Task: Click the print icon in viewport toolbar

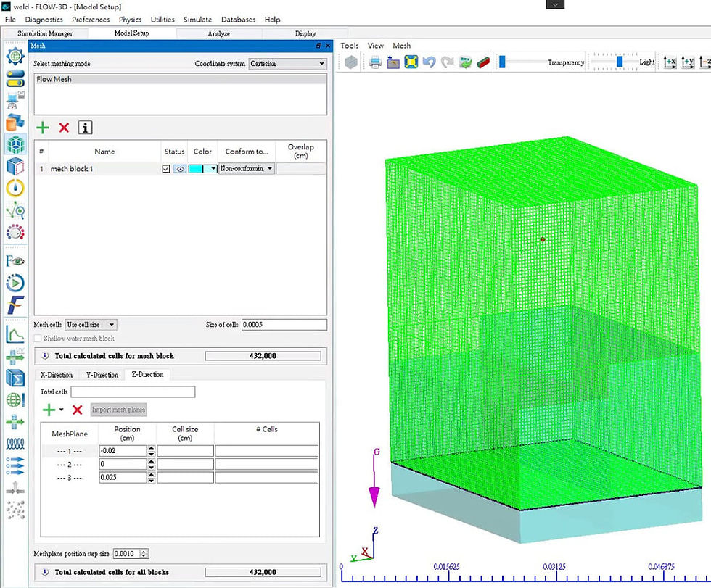Action: (375, 62)
